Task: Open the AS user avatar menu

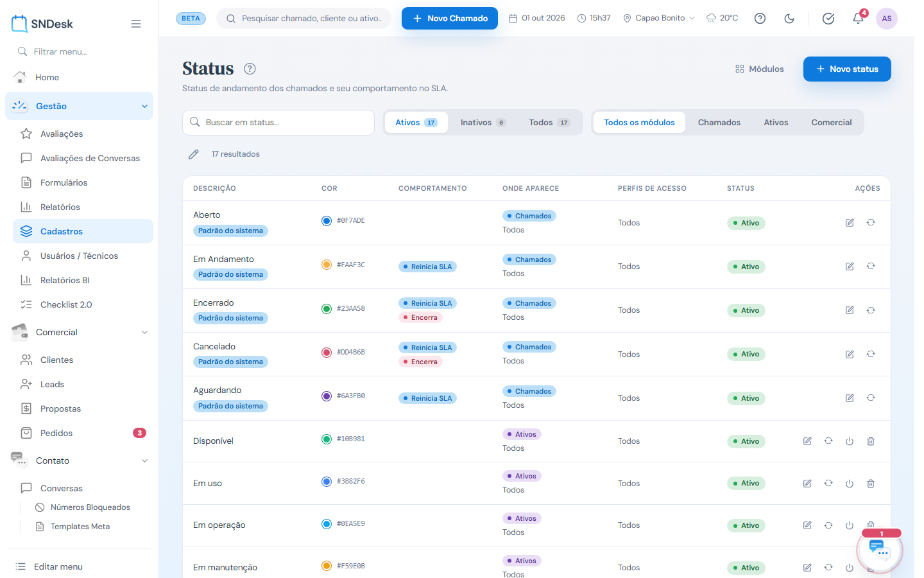Action: pos(887,19)
